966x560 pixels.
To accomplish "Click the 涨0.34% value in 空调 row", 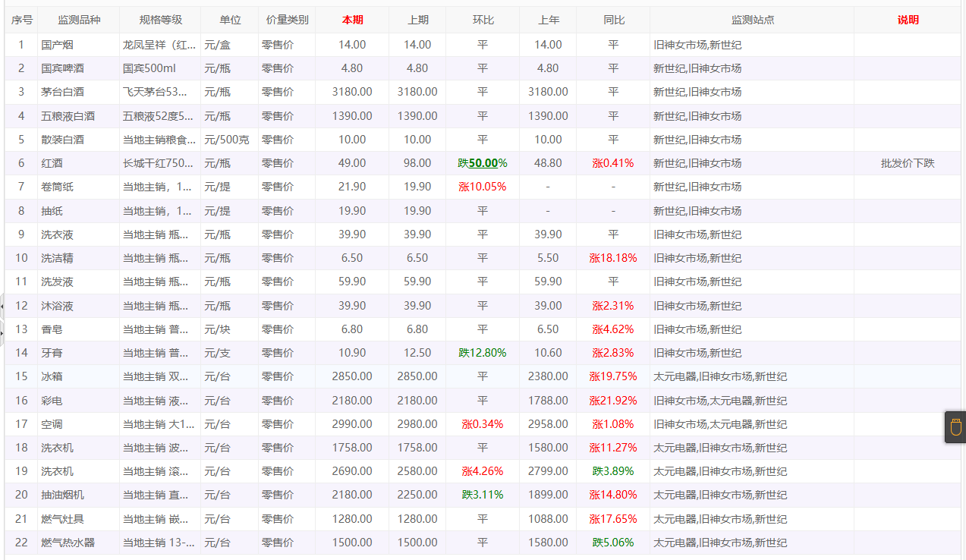I will point(483,424).
